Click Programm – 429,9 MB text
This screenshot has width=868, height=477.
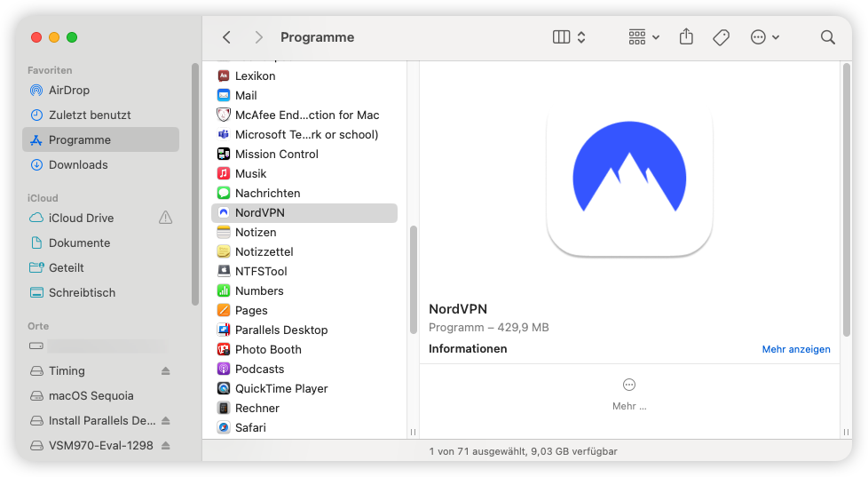489,328
